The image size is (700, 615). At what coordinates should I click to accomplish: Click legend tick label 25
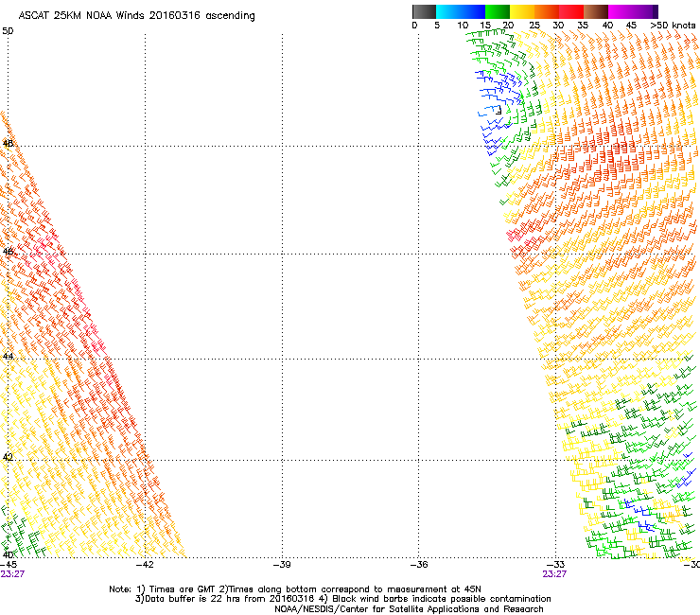point(534,26)
